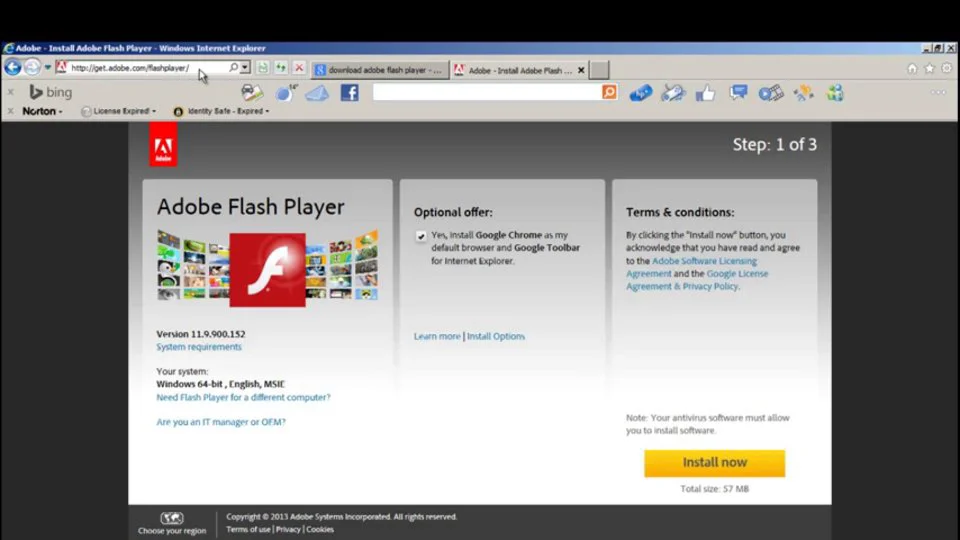The image size is (960, 540).
Task: Close the Adobe Install Flash tab
Action: [x=581, y=70]
